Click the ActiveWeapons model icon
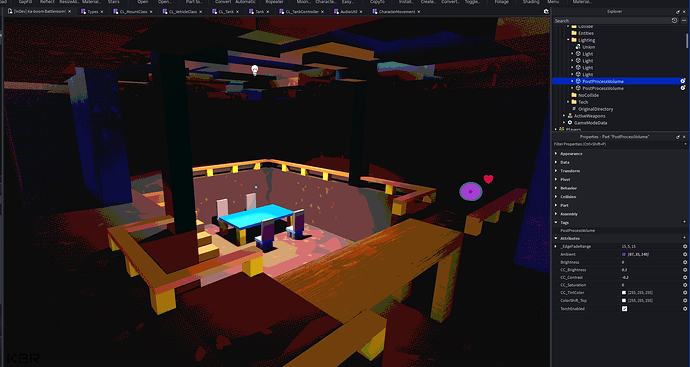This screenshot has width=690, height=367. coord(569,116)
